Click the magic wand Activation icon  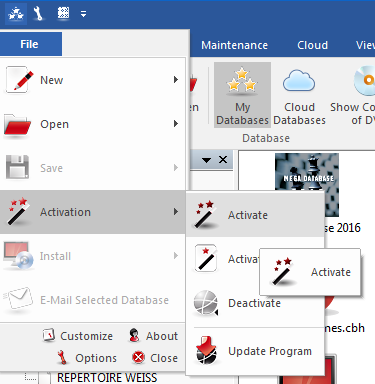(18, 211)
